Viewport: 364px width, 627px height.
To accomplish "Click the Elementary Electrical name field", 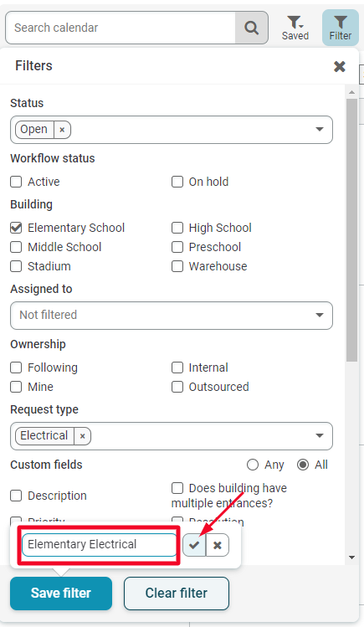I will pyautogui.click(x=99, y=545).
